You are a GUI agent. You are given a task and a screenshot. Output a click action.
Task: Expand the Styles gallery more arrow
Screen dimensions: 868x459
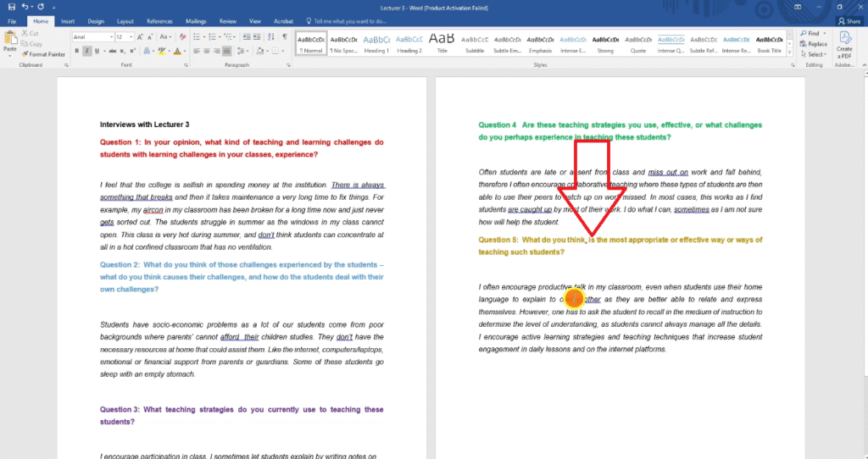[792, 53]
